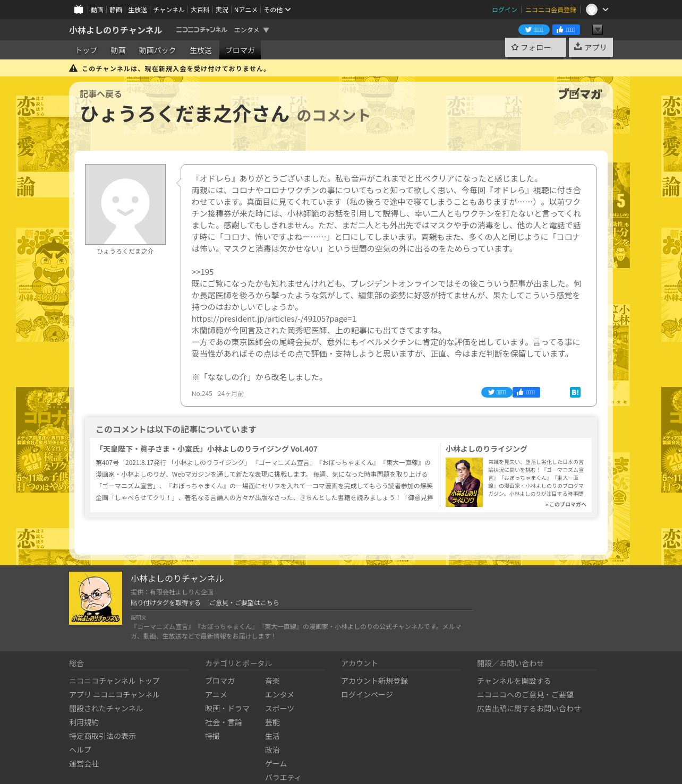This screenshot has width=682, height=784.
Task: Expand the account menu chevron
Action: pos(606,10)
